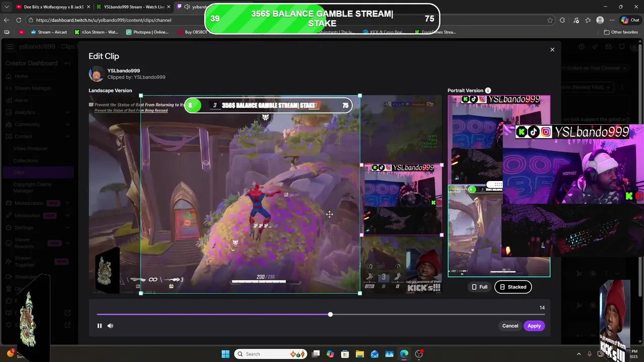
Task: Open the Photopea Online bookmark
Action: click(147, 32)
